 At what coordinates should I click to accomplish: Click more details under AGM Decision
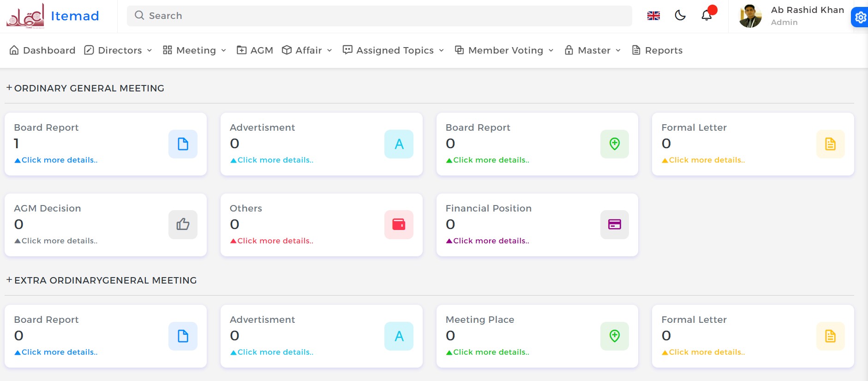[x=59, y=241]
